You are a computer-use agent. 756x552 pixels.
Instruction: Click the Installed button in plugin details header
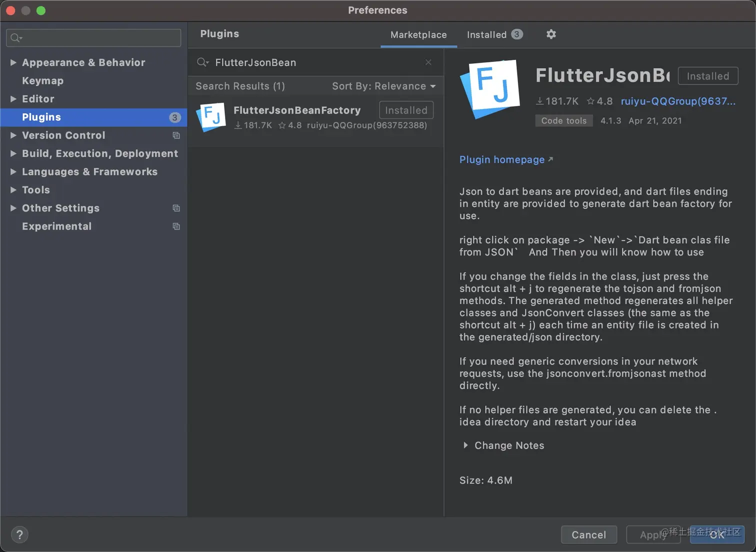(x=708, y=76)
